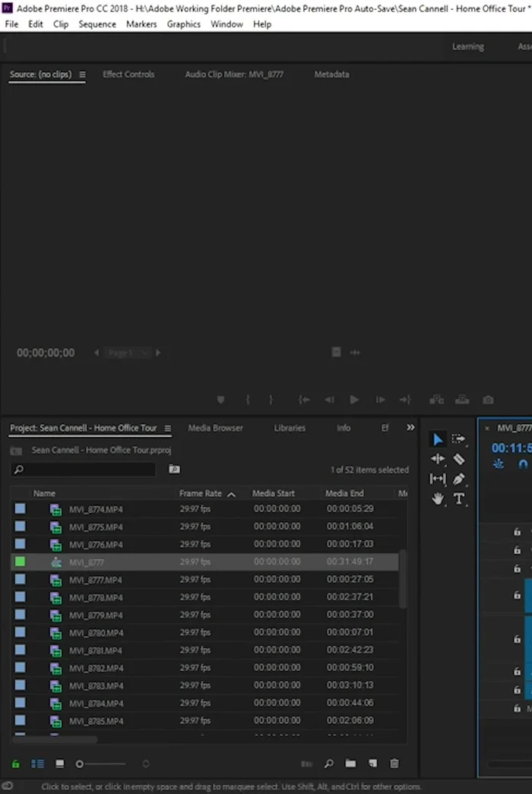Click the Export Frame camera icon
This screenshot has height=794, width=532.
pos(488,400)
